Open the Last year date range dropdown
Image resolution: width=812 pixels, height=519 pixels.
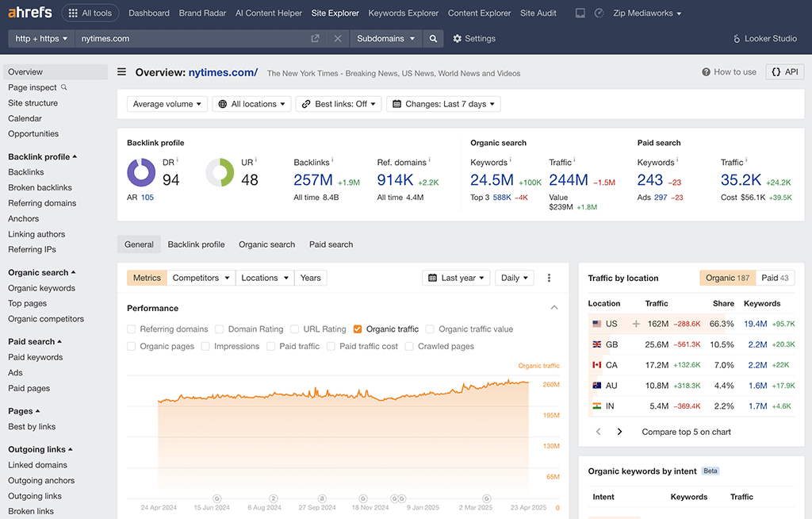pos(456,278)
